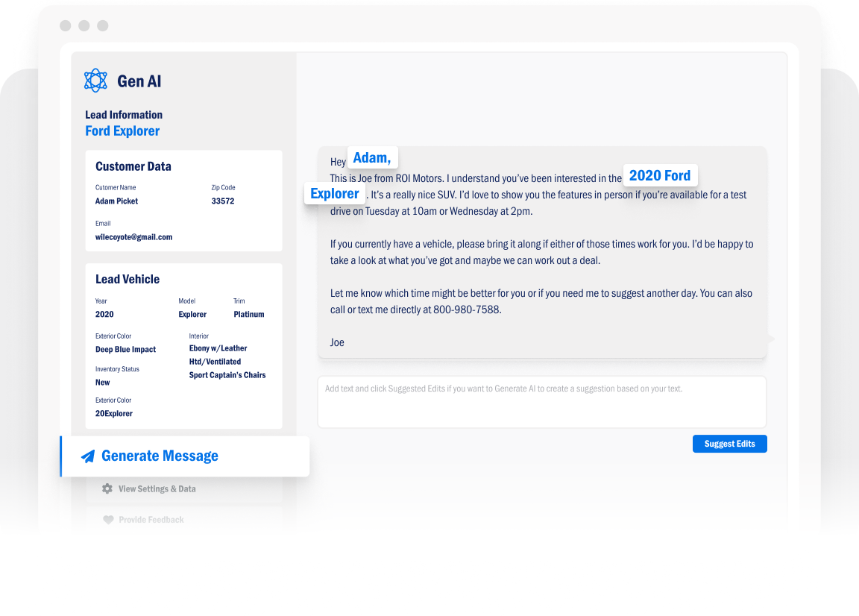859x616 pixels.
Task: Click the "Joe" signature in message
Action: 337,342
